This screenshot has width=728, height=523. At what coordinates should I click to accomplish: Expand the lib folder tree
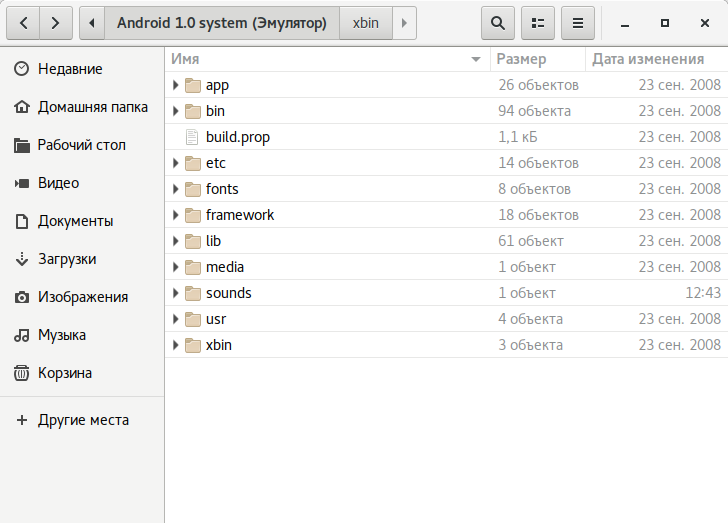tap(176, 241)
